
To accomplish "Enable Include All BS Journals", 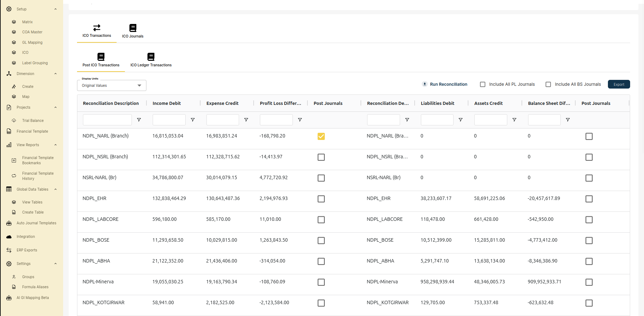I will click(x=548, y=84).
